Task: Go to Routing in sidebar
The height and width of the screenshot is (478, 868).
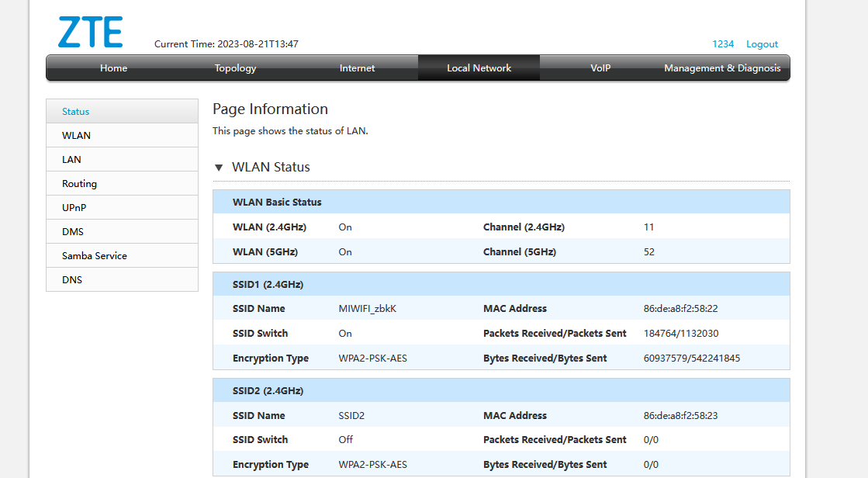Action: click(x=79, y=184)
